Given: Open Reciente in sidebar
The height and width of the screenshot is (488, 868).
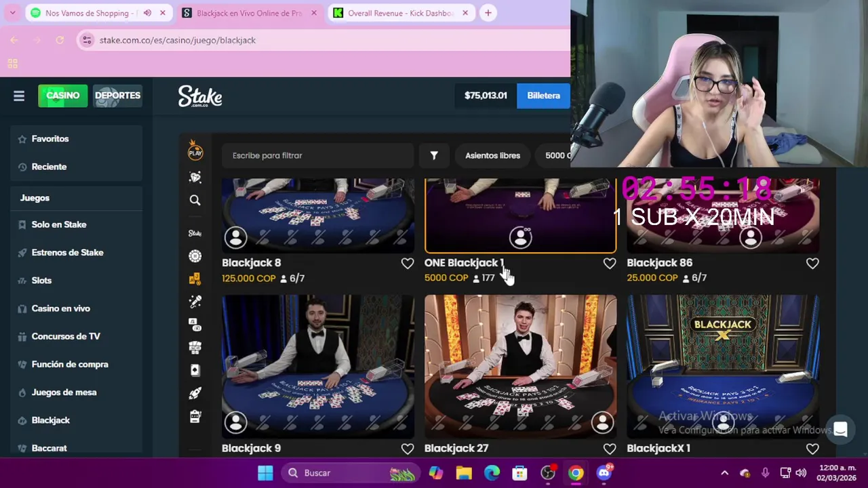Looking at the screenshot, I should point(76,167).
